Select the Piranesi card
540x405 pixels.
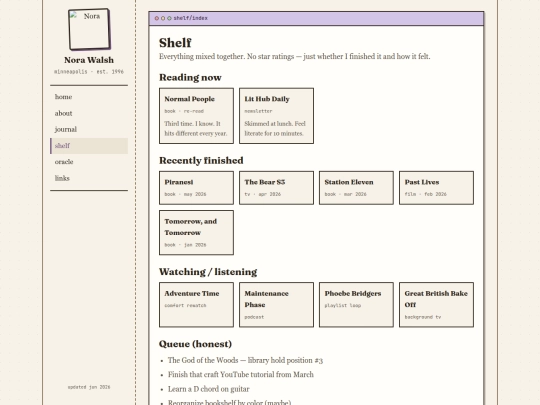(196, 188)
